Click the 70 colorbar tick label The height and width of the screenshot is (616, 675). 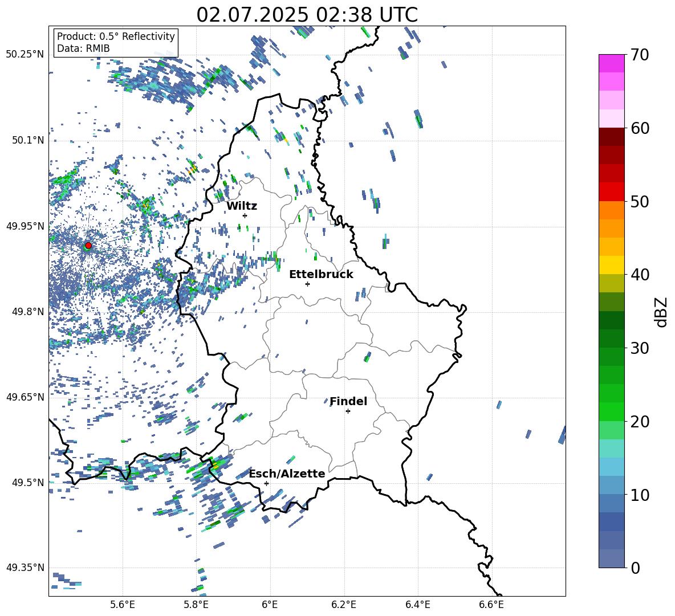[x=640, y=55]
